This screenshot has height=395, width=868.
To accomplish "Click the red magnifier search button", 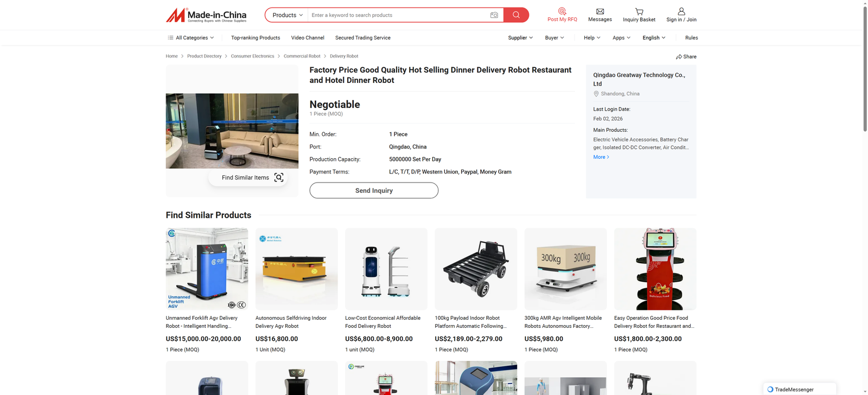I will pyautogui.click(x=516, y=15).
